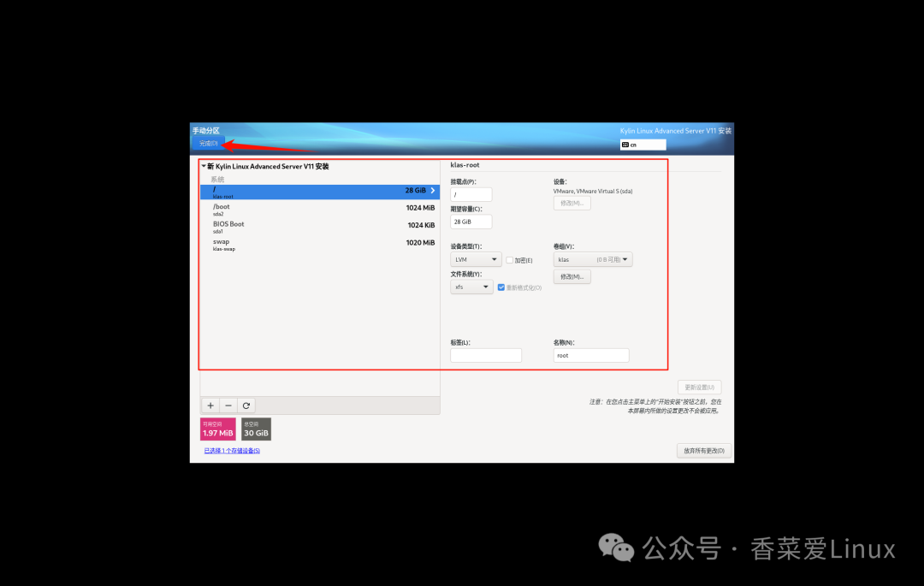Select the BIOS Boot sda1 partition row
Screen dimensions: 924x586
(320, 228)
